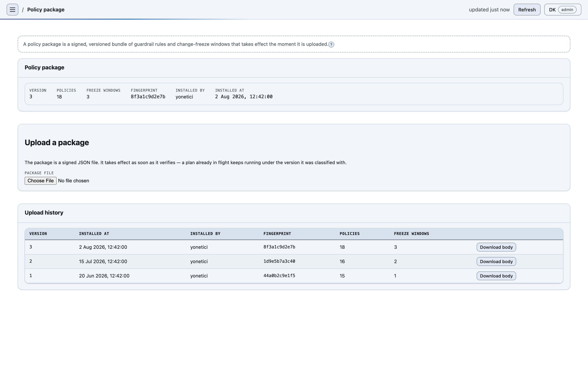Viewport: 588px width, 368px height.
Task: Select fingerprint 1d9e5b7a3c40
Action: [279, 261]
